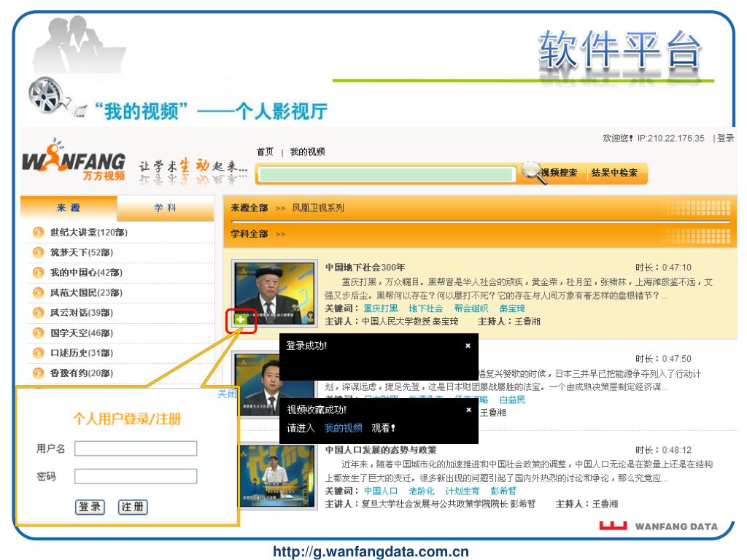This screenshot has width=747, height=560.
Task: Focus the green search input field
Action: (387, 174)
